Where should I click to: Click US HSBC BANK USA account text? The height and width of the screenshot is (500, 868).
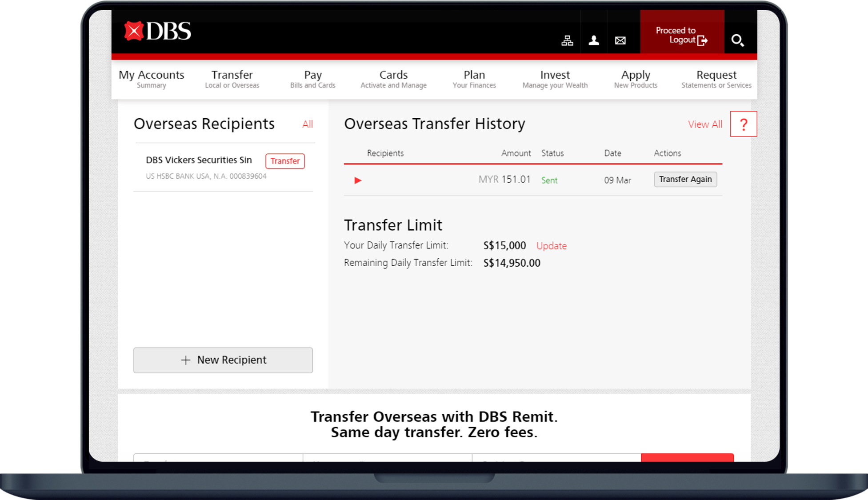click(x=206, y=176)
